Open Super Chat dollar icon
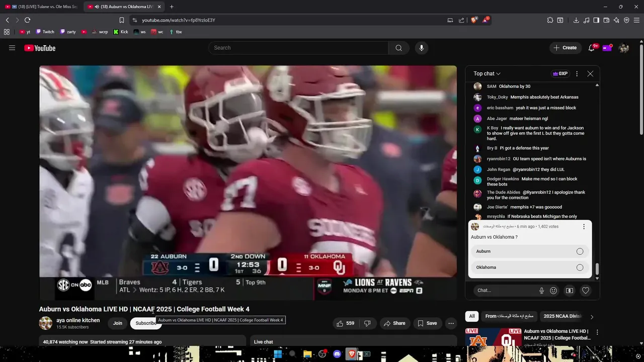This screenshot has height=362, width=644. pos(570,290)
